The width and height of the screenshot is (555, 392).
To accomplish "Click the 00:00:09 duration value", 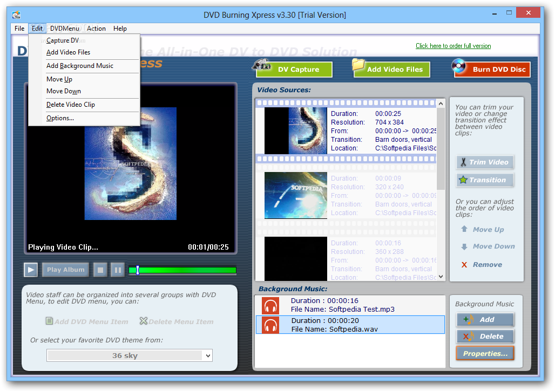I will (388, 178).
